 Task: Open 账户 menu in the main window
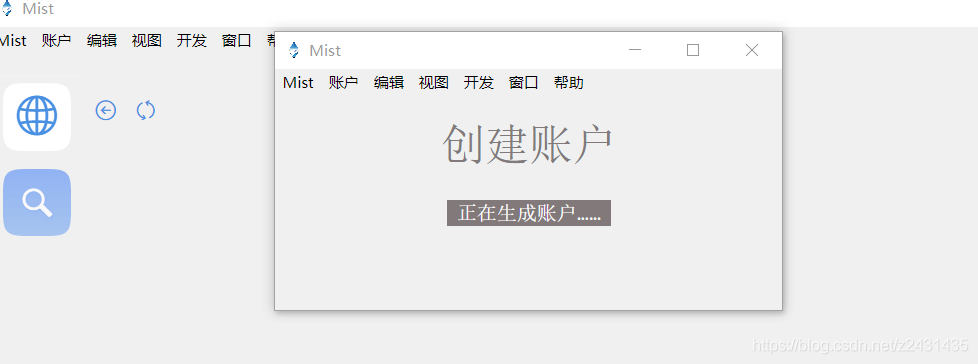pos(57,41)
